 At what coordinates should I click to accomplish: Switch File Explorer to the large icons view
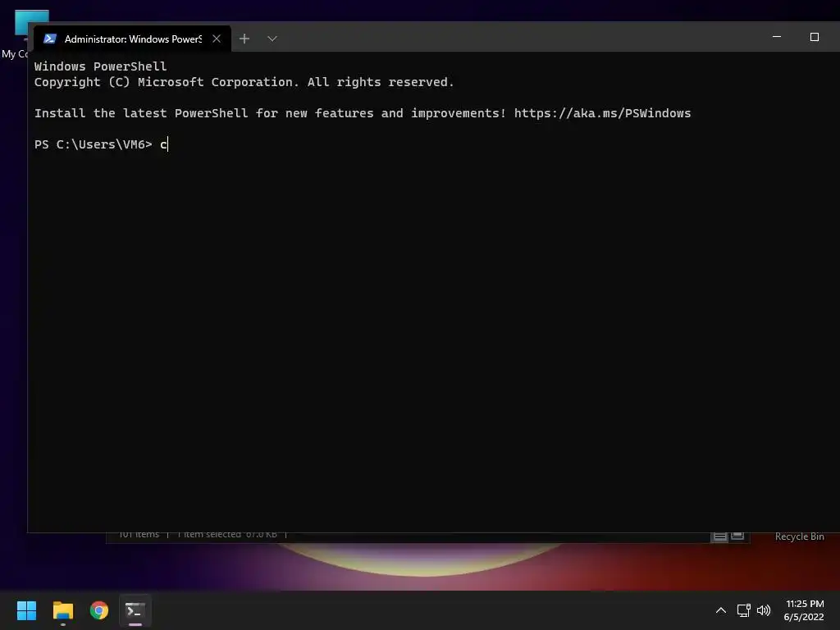pos(737,536)
